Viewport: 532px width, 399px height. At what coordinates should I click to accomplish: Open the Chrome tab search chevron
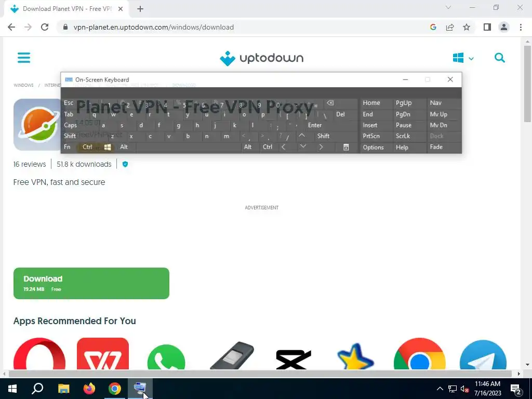(448, 7)
